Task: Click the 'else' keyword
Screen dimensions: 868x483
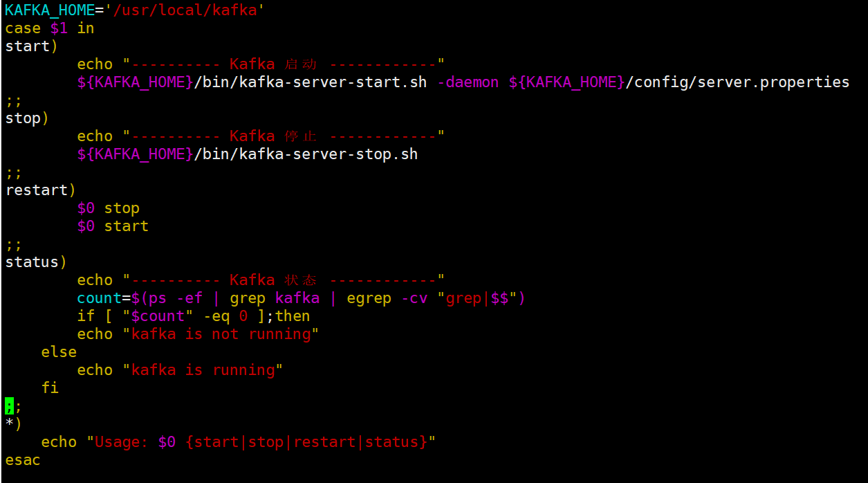Action: (x=59, y=352)
